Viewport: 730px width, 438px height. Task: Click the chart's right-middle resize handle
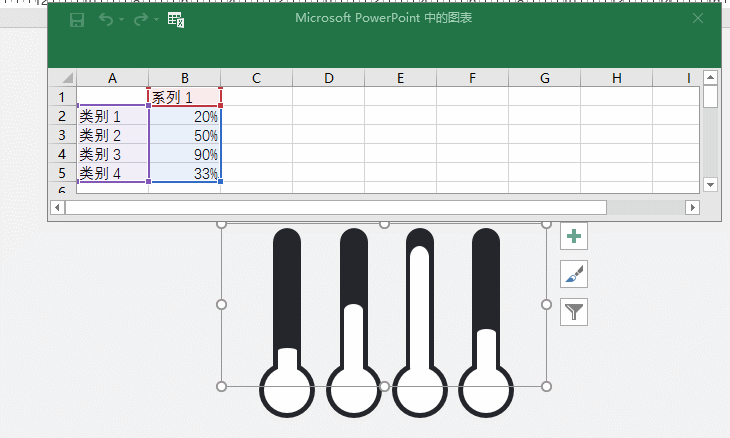pyautogui.click(x=547, y=304)
